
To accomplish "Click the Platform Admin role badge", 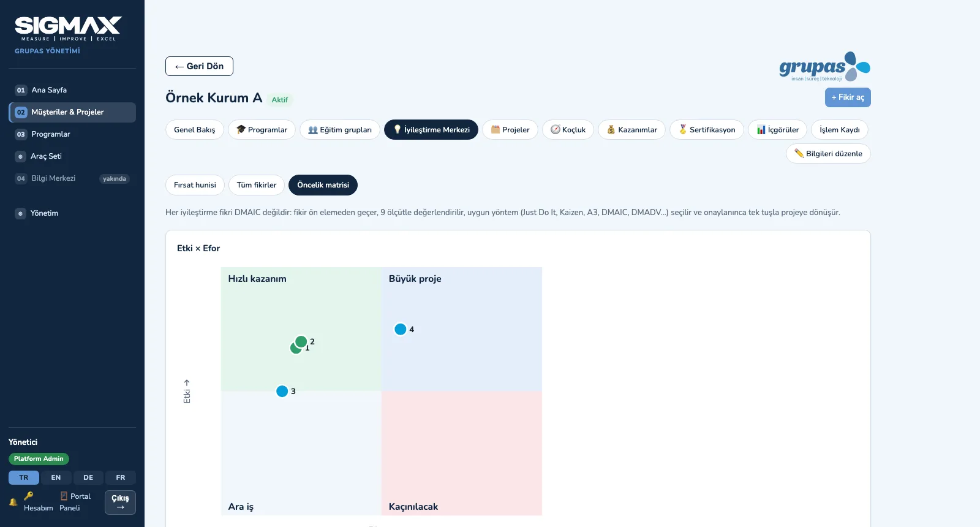I will tap(39, 459).
